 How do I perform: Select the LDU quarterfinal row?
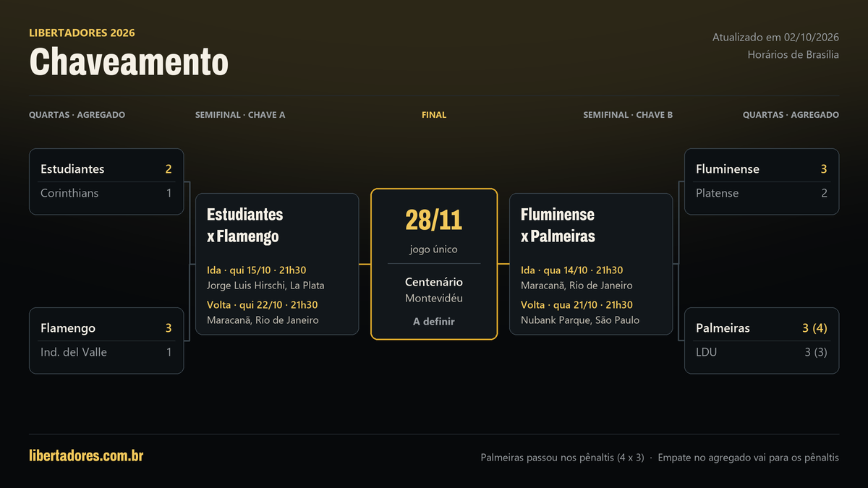762,352
